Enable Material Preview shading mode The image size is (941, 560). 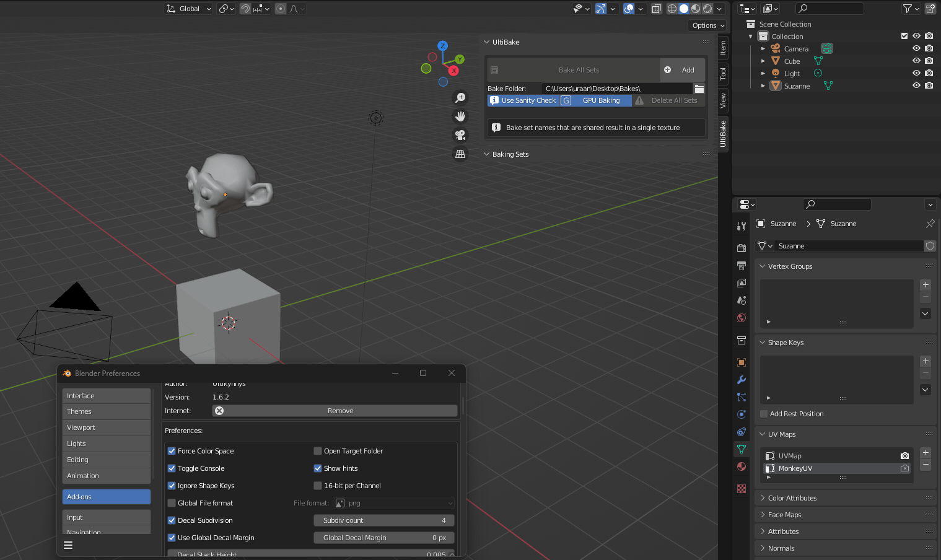point(696,8)
